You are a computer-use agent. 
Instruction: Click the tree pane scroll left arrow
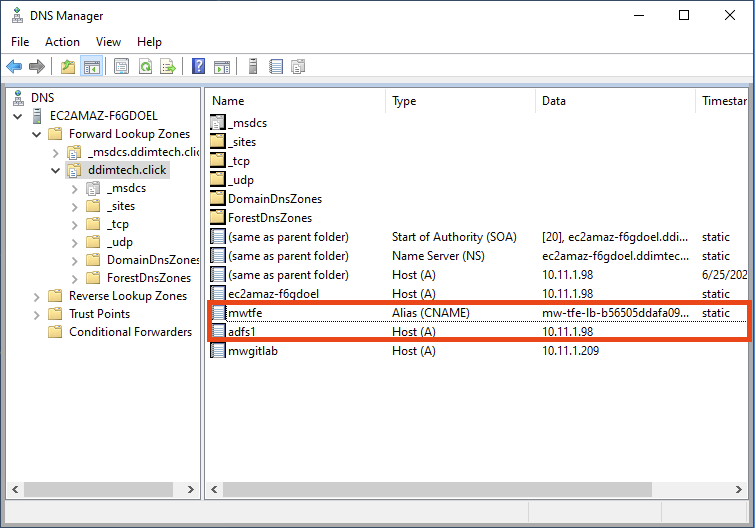(15, 489)
